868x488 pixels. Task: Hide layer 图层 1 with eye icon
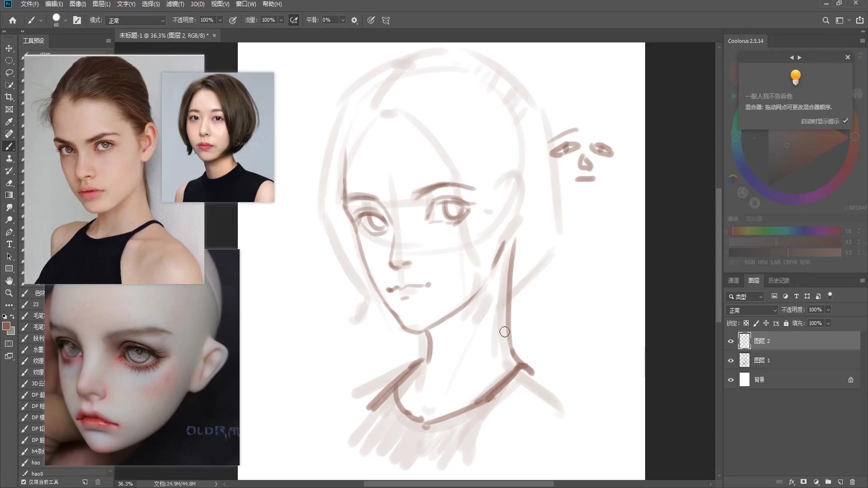[x=731, y=360]
